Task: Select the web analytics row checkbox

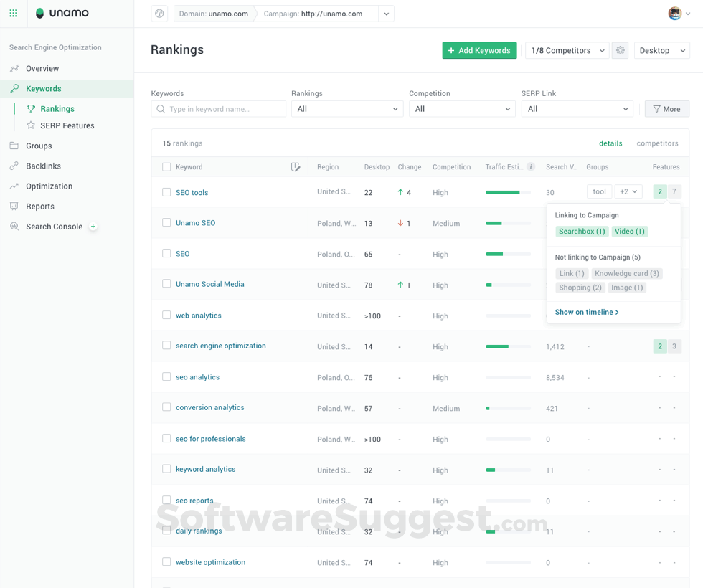Action: (166, 316)
